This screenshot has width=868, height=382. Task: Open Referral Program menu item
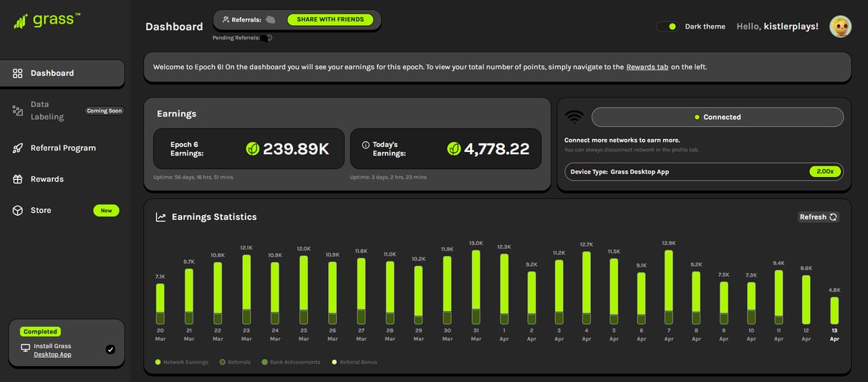(x=63, y=148)
